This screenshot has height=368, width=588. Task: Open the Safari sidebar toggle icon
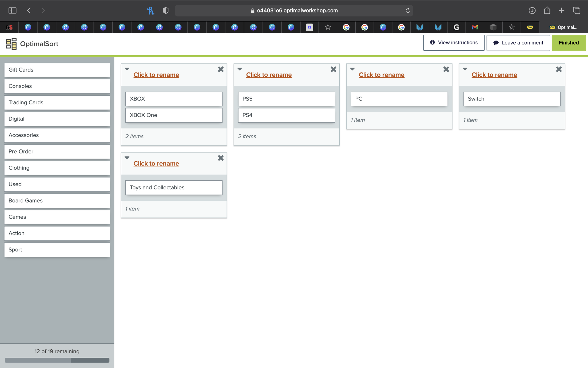click(x=12, y=10)
